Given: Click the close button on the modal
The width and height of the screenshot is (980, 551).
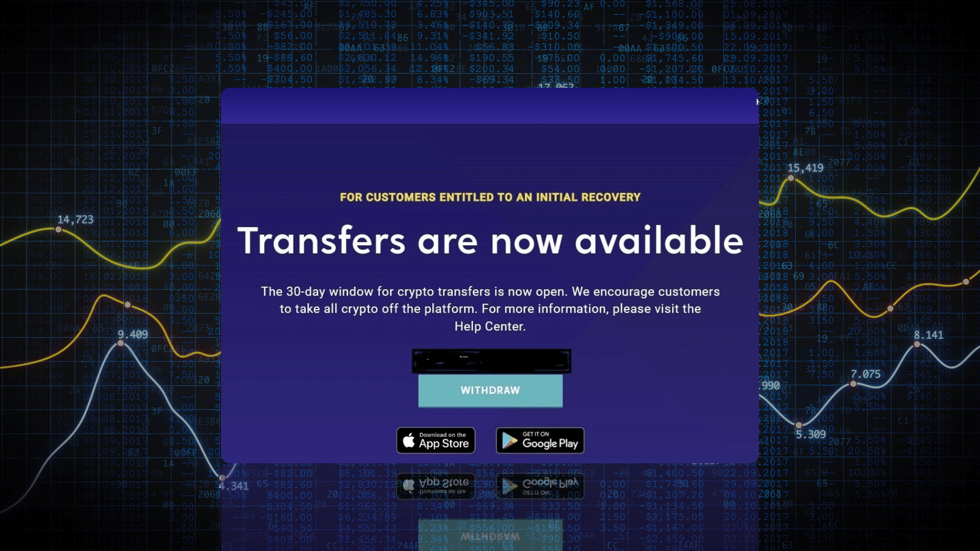Looking at the screenshot, I should pyautogui.click(x=759, y=102).
